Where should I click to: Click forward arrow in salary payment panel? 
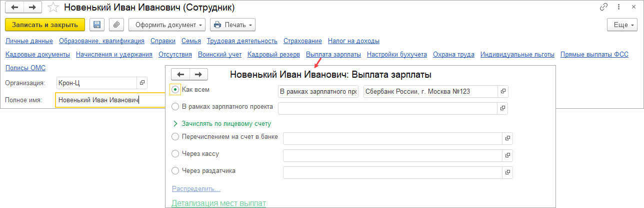[198, 74]
